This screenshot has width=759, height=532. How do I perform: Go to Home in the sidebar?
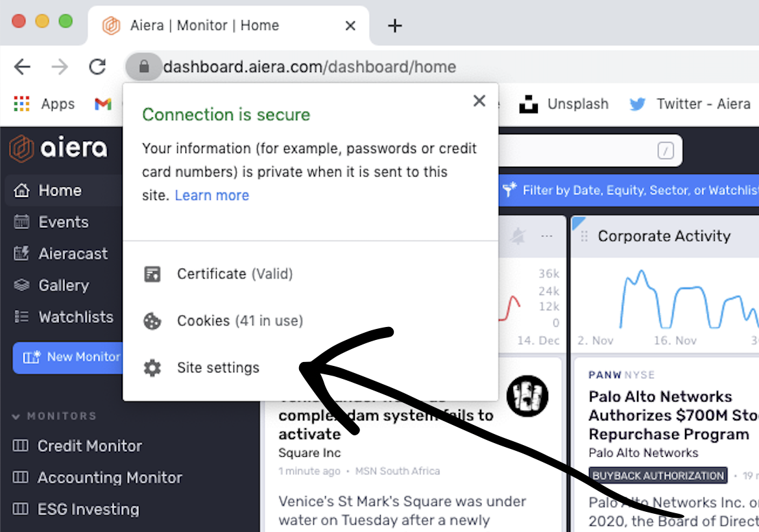tap(60, 190)
